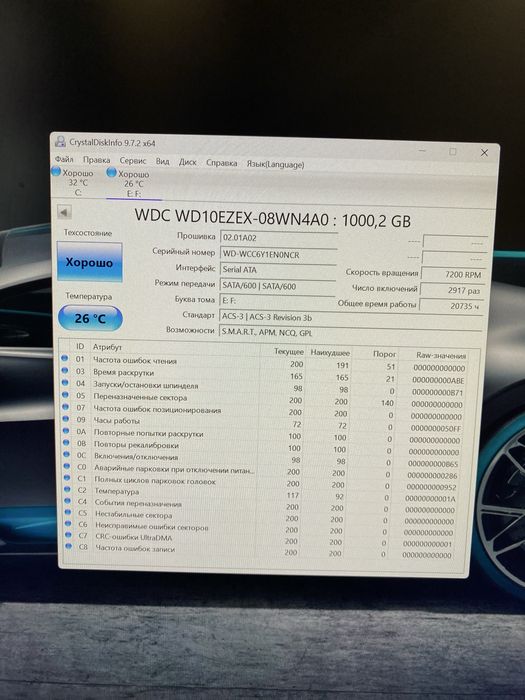Open the Вид menu
Screen dimensions: 525x700
[162, 162]
